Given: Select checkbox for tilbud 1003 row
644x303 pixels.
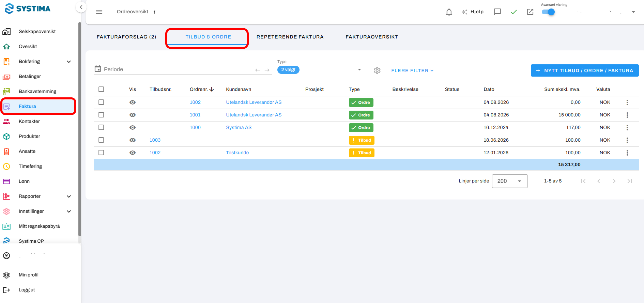Looking at the screenshot, I should click(101, 140).
